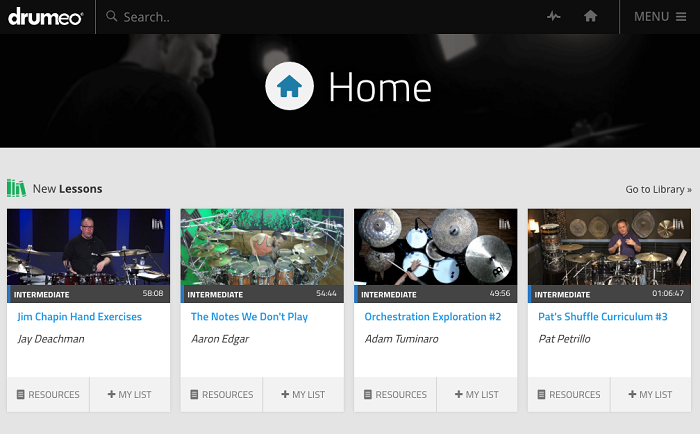Screen dimensions: 700x434
Task: Open Jim Chapin Hand Exercises lesson title
Action: click(x=80, y=317)
